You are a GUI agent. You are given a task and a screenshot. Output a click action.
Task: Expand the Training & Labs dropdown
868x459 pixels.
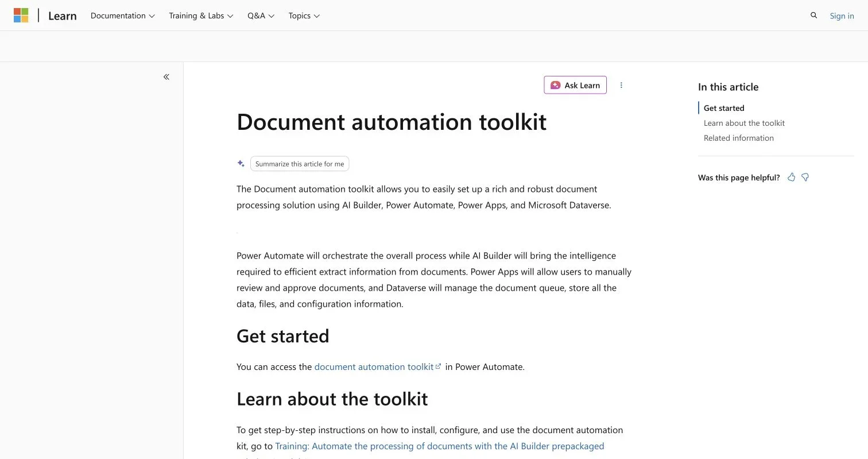coord(201,16)
